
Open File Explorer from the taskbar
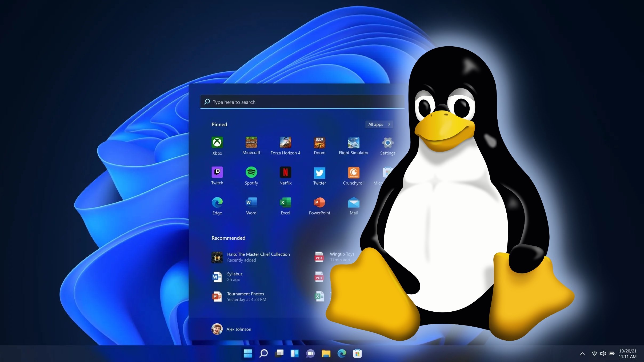(x=326, y=353)
